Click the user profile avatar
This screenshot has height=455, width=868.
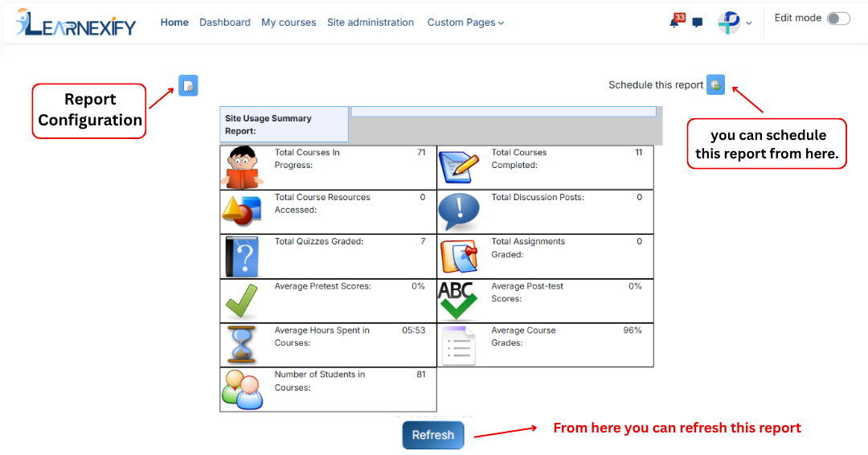729,23
